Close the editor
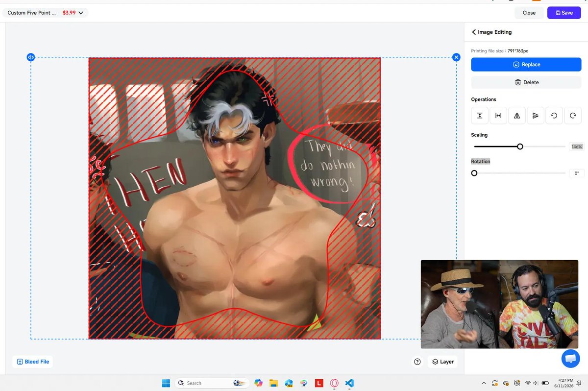Viewport: 588px width, 391px height. click(529, 13)
